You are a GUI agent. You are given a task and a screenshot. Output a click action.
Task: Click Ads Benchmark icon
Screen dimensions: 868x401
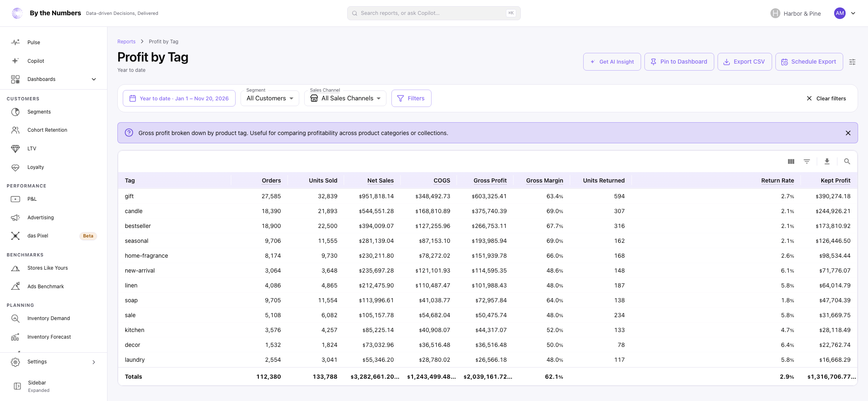(x=15, y=286)
